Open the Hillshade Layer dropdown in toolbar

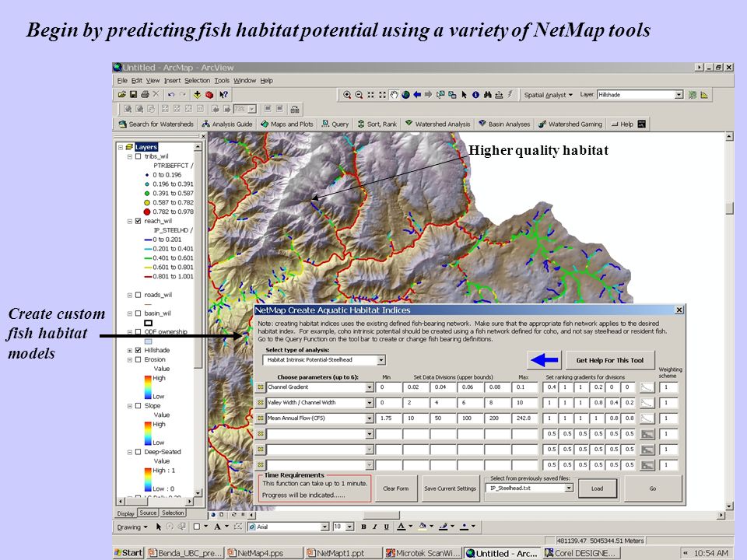(x=679, y=95)
